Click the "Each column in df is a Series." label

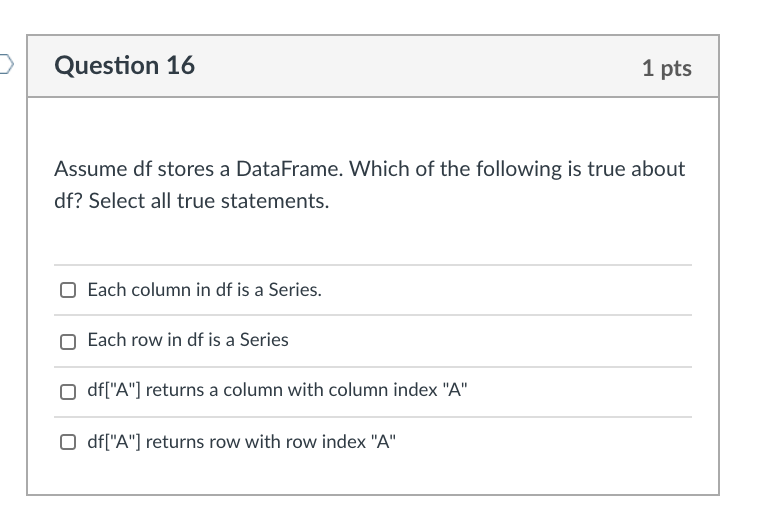click(x=204, y=290)
